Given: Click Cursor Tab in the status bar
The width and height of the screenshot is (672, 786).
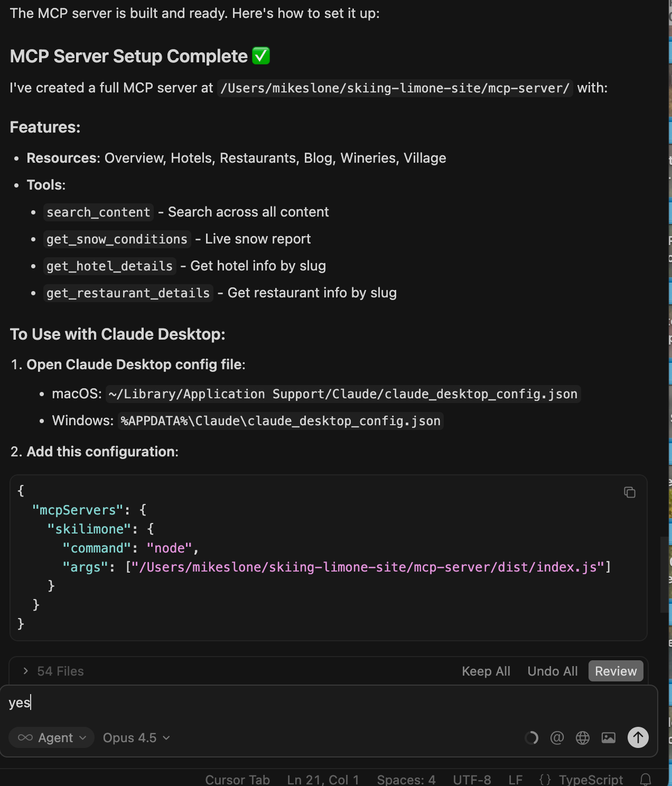Looking at the screenshot, I should pyautogui.click(x=237, y=780).
